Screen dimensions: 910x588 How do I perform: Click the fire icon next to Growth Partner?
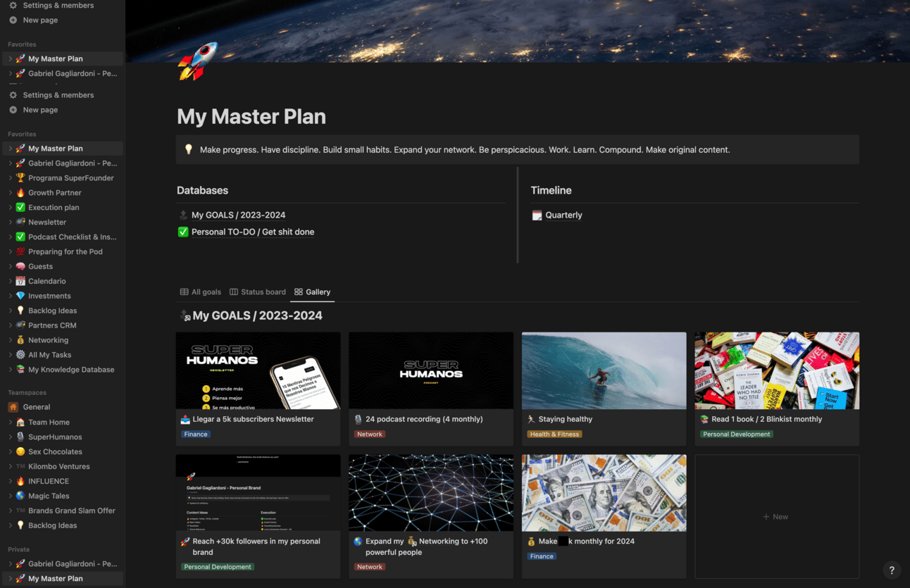coord(20,193)
